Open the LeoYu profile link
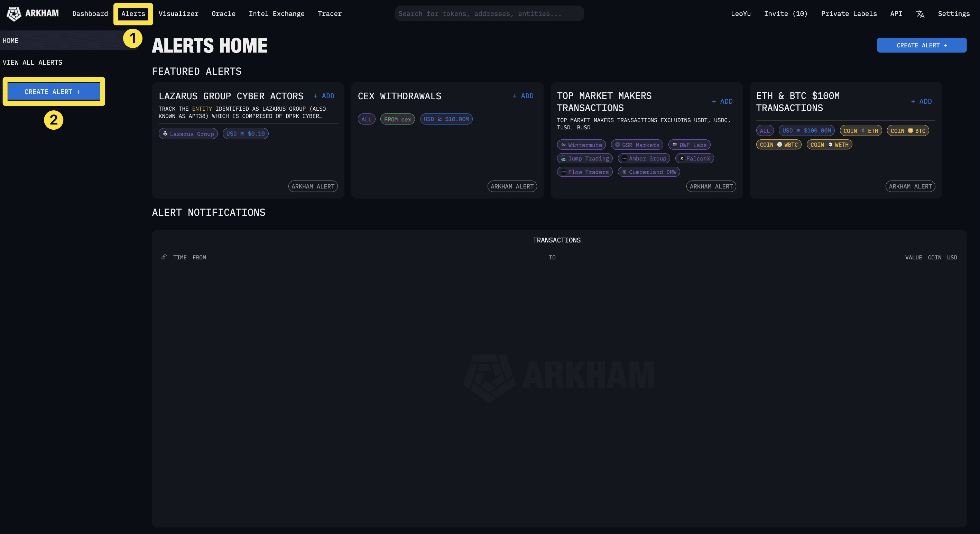The height and width of the screenshot is (534, 980). click(x=741, y=14)
